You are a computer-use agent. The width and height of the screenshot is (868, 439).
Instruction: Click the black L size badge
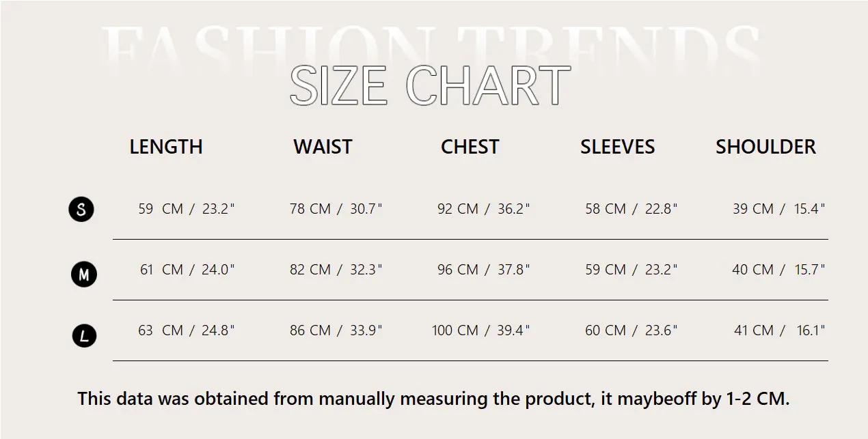[83, 336]
